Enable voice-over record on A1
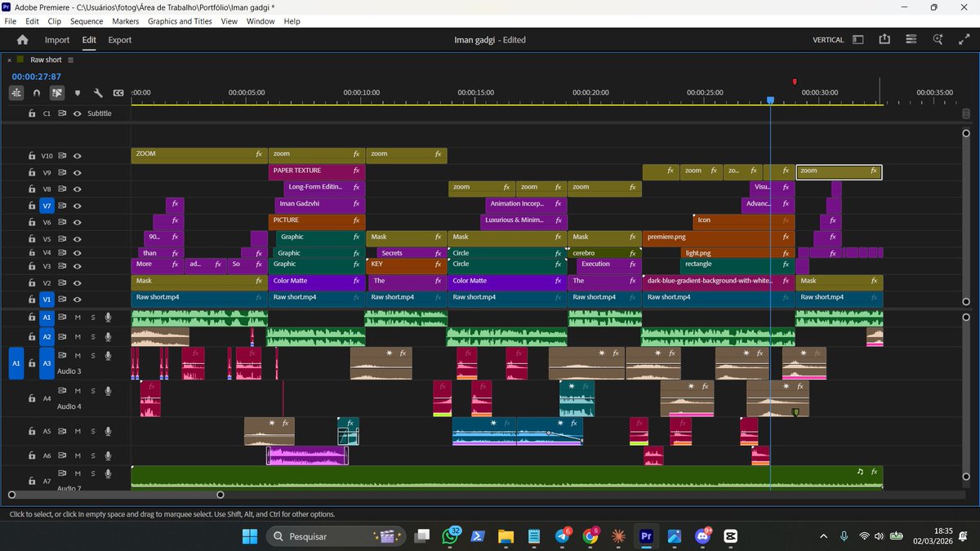This screenshot has width=980, height=551. 108,317
